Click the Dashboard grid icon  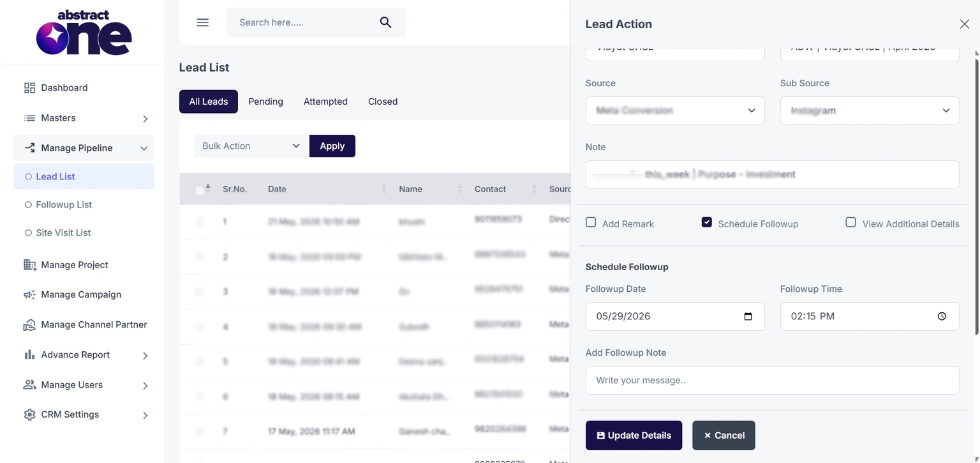(x=29, y=87)
